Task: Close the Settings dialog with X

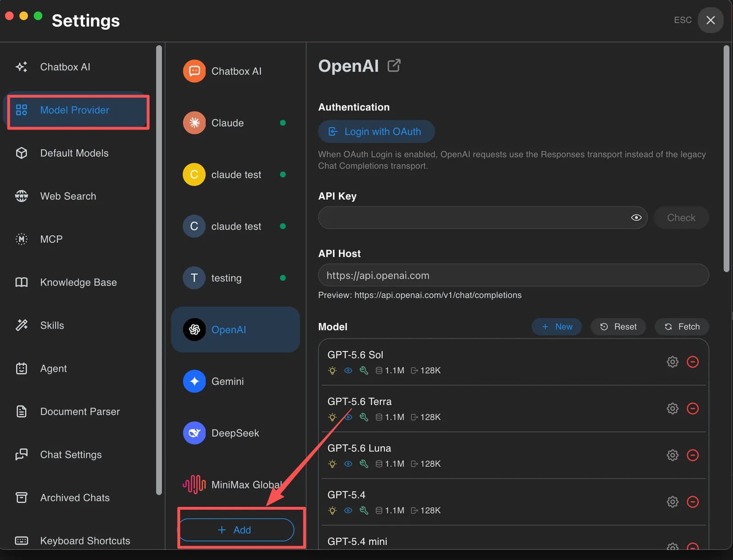Action: pos(711,20)
